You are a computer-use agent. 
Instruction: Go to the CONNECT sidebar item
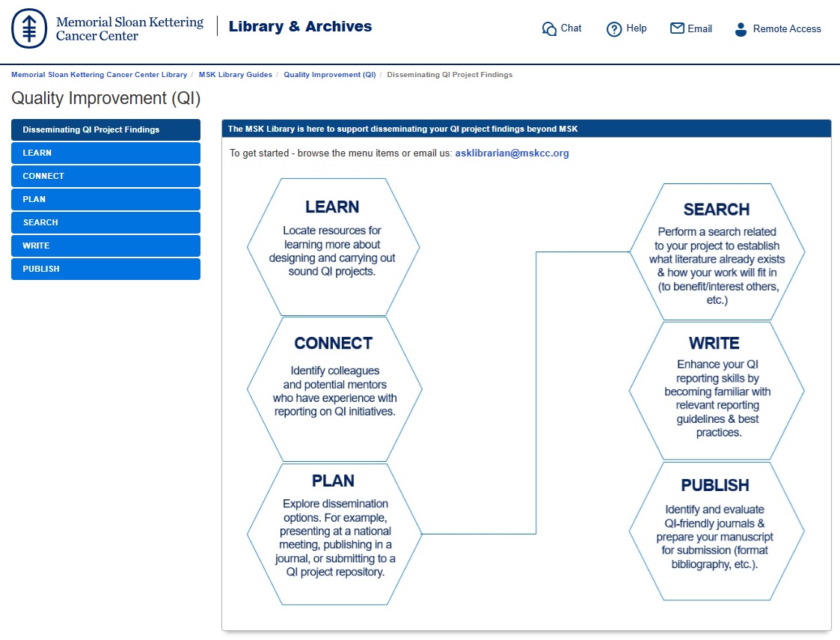click(105, 176)
